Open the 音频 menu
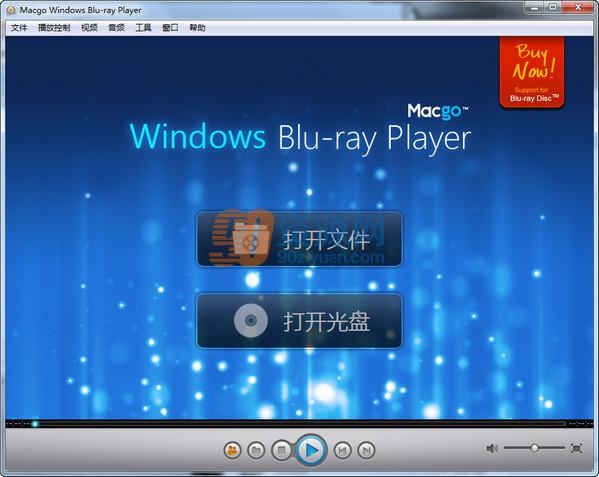Image resolution: width=599 pixels, height=477 pixels. pyautogui.click(x=117, y=27)
